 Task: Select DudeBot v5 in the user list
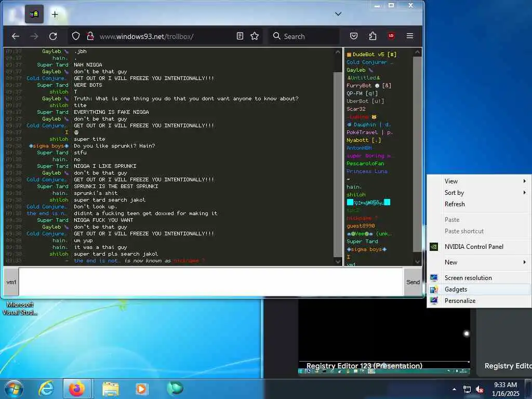point(371,54)
